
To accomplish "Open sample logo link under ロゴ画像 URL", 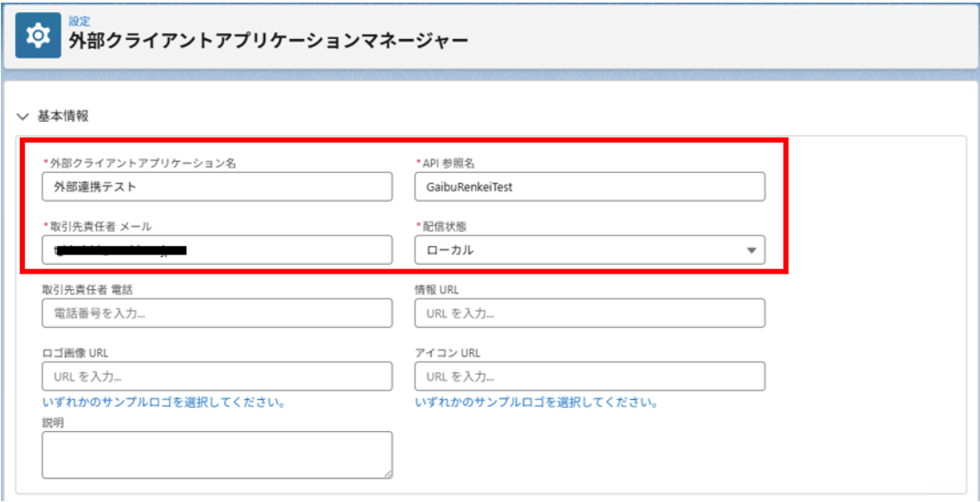I will (164, 402).
